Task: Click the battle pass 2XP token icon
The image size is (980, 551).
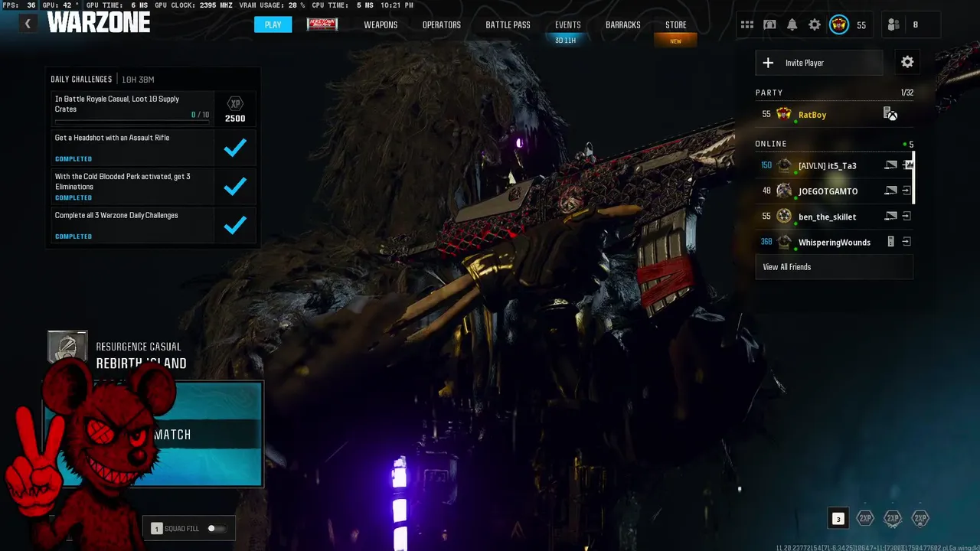Action: [x=920, y=518]
